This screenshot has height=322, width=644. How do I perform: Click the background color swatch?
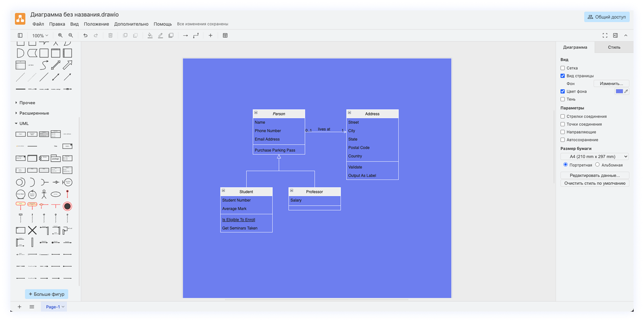point(619,92)
